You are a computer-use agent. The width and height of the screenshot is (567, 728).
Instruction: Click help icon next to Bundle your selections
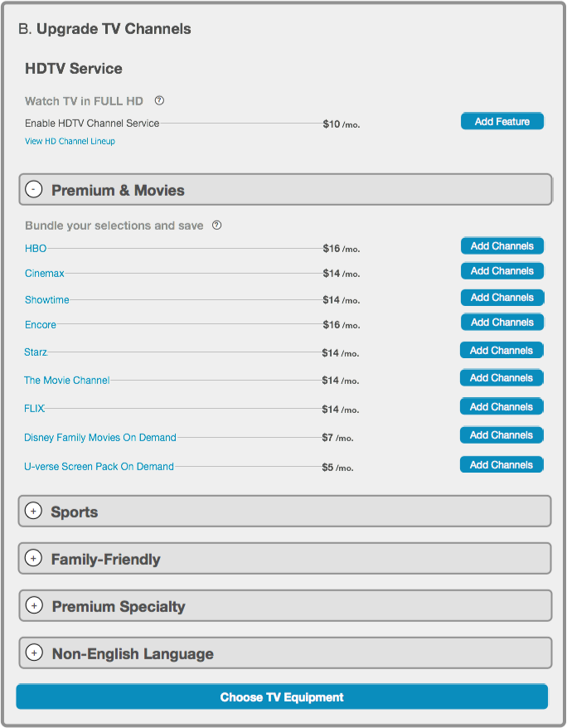point(216,226)
